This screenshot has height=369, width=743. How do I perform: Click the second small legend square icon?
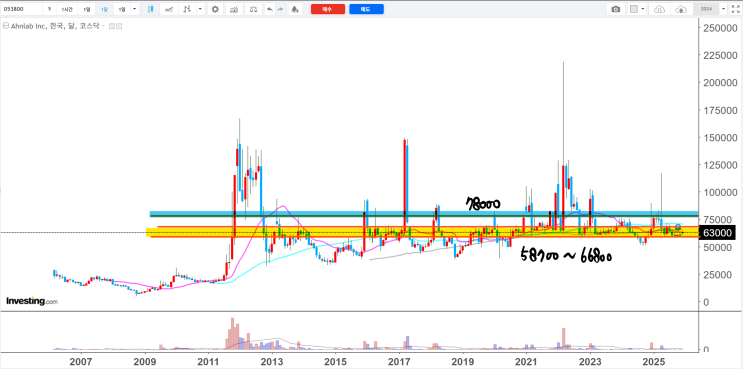coord(118,27)
